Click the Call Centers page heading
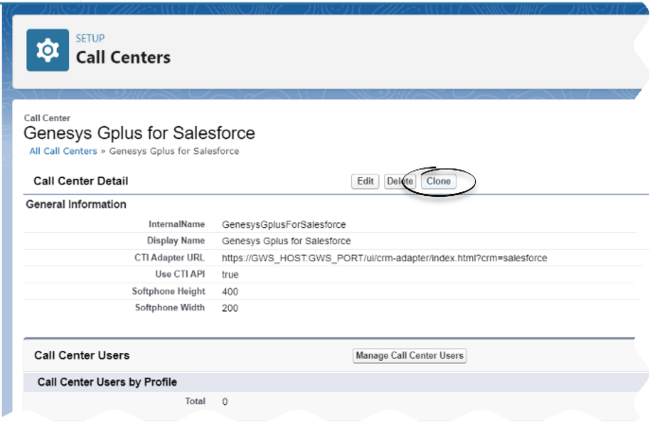The height and width of the screenshot is (426, 650). tap(123, 57)
